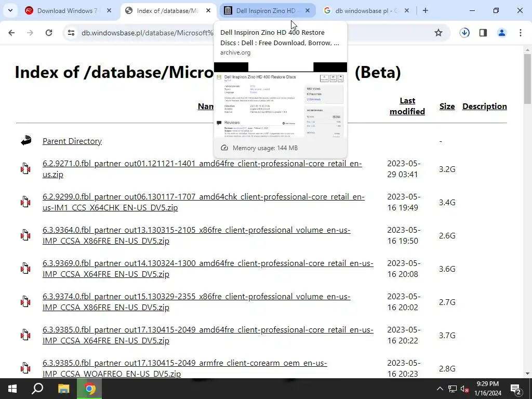Image resolution: width=532 pixels, height=399 pixels.
Task: Click archive icon beside 6.3.9385.0 armfre file
Action: click(25, 368)
